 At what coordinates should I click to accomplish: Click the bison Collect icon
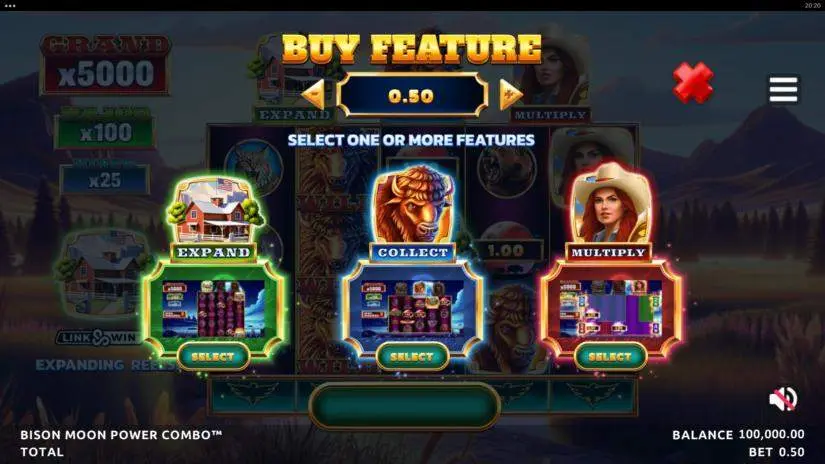[413, 205]
